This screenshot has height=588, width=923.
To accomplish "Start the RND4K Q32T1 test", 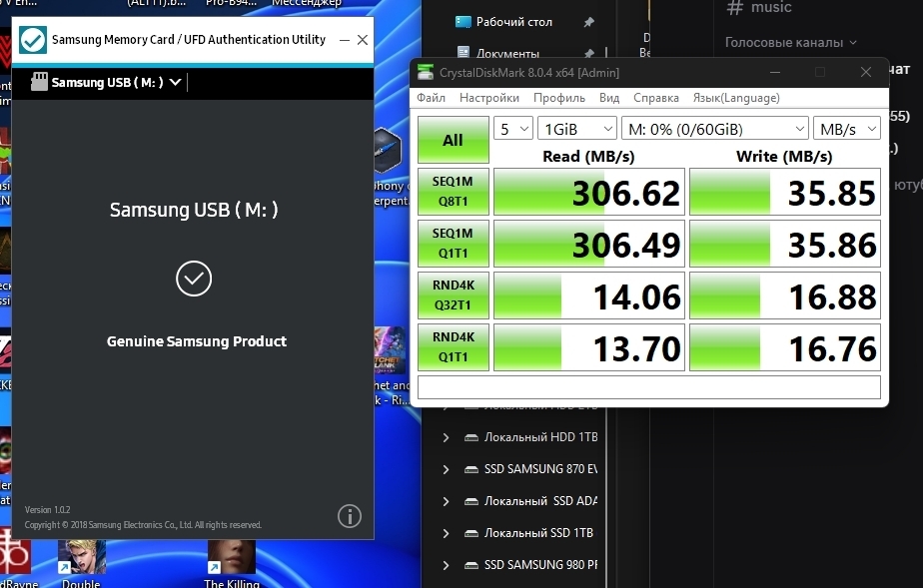I will (x=453, y=294).
